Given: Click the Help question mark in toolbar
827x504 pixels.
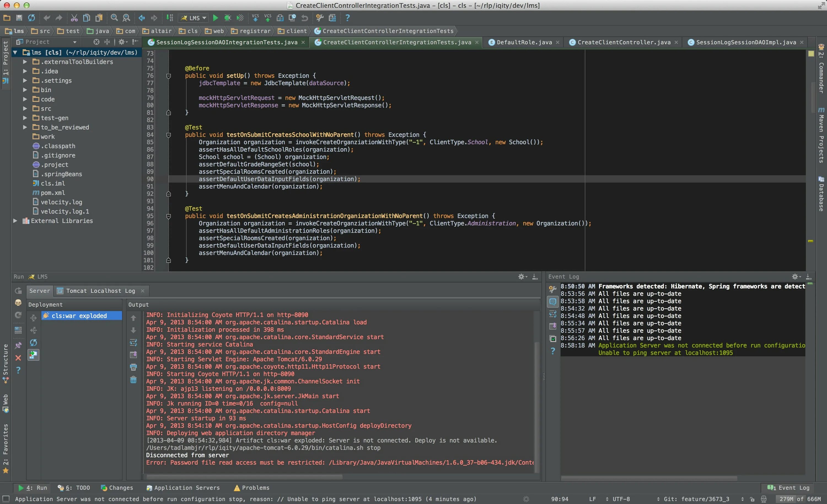Looking at the screenshot, I should [x=347, y=18].
